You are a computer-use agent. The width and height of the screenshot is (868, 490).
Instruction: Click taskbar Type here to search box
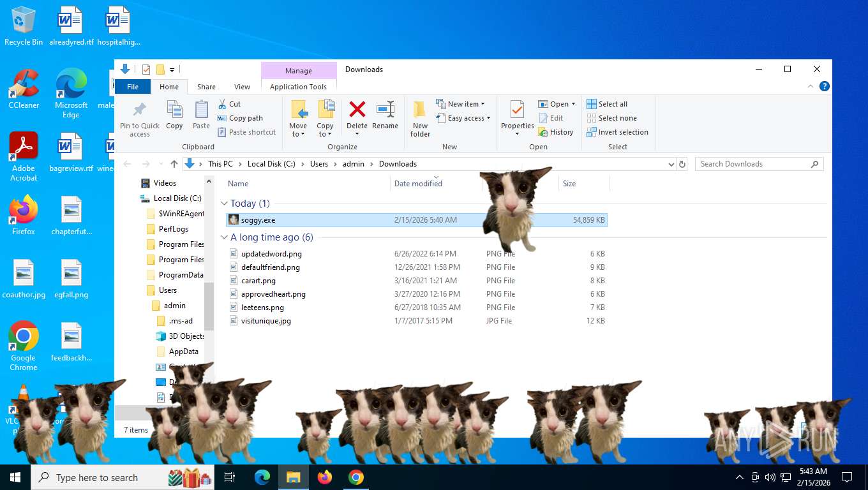coord(123,477)
